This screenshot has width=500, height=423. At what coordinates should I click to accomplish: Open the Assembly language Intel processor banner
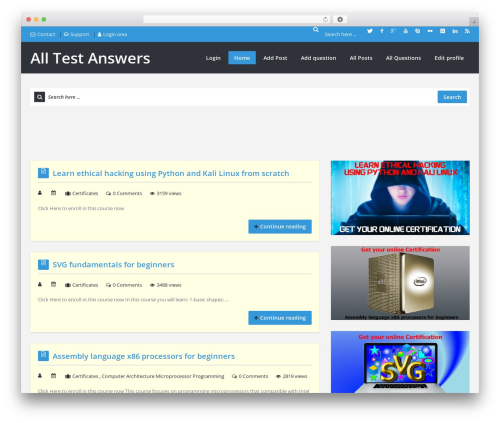(400, 283)
